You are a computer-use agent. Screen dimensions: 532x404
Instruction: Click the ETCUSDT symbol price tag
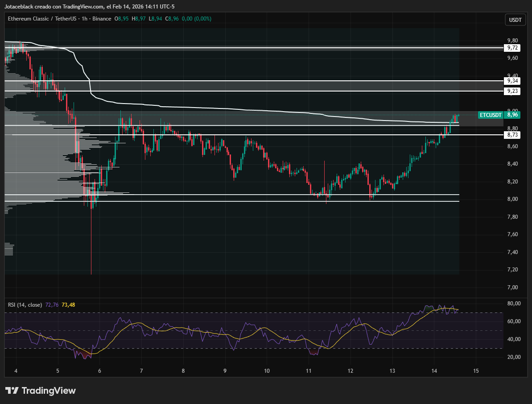coord(491,115)
